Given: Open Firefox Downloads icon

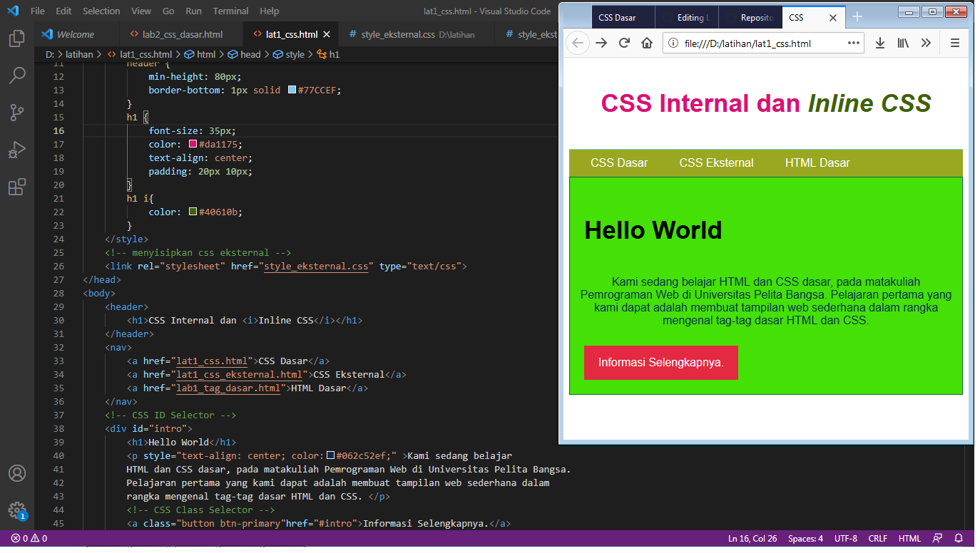Looking at the screenshot, I should point(879,43).
